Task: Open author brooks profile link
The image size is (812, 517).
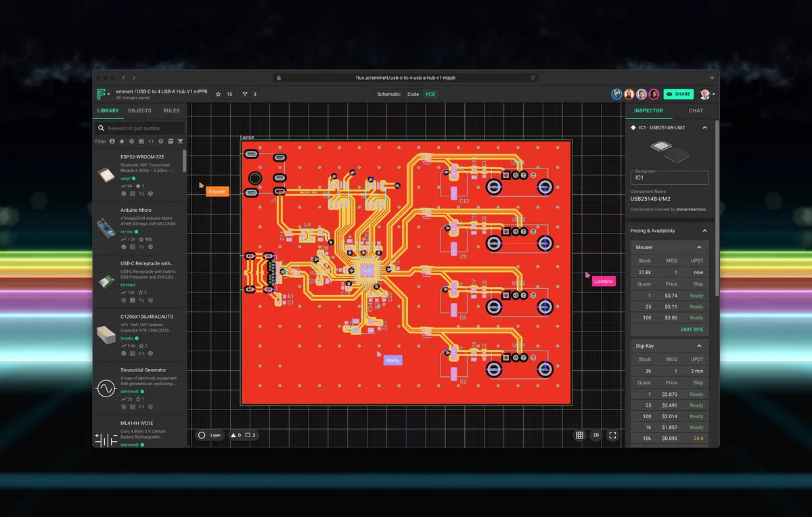Action: pos(127,338)
